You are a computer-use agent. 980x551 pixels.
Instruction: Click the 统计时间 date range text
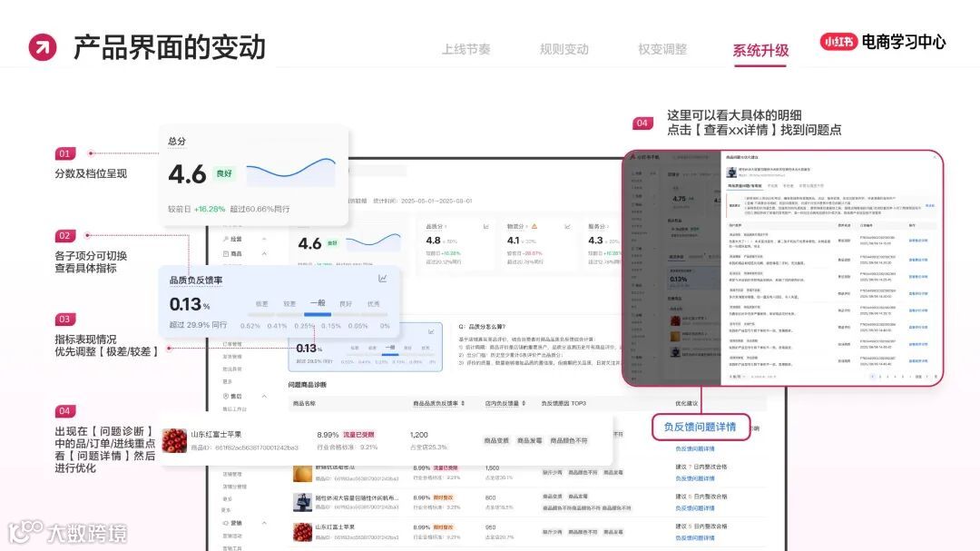[423, 201]
